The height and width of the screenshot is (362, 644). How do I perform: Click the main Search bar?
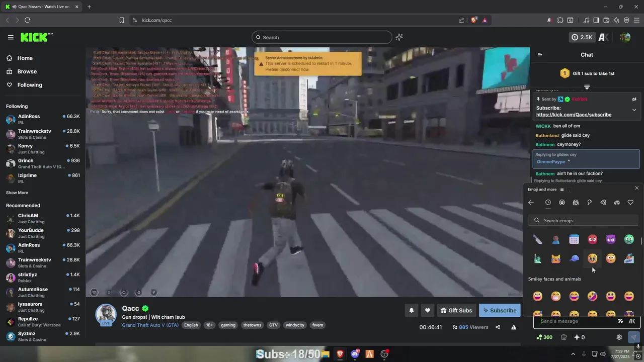tap(322, 37)
